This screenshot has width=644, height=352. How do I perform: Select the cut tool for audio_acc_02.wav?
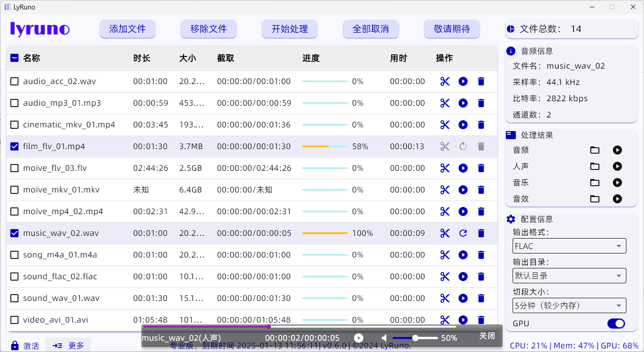pos(444,81)
